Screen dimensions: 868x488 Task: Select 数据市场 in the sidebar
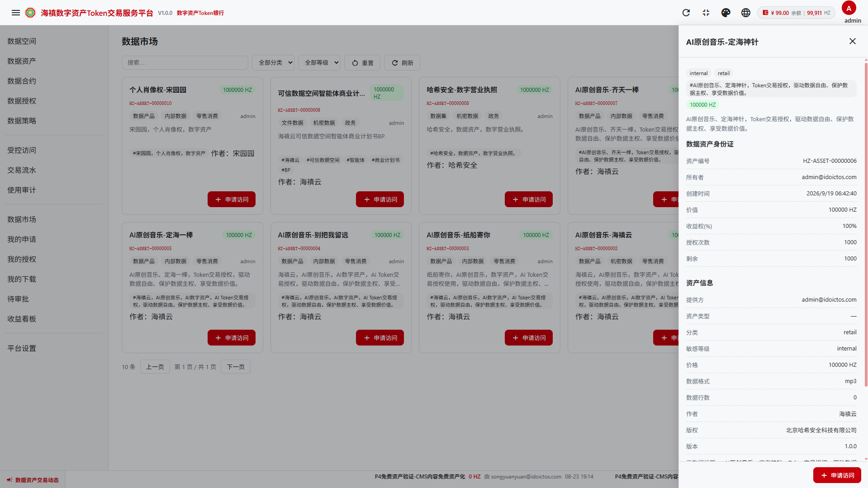pyautogui.click(x=22, y=219)
